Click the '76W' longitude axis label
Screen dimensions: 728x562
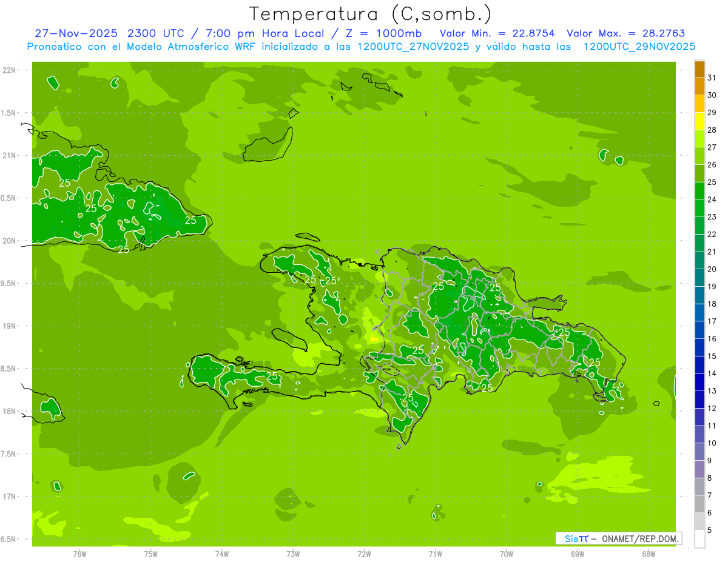(x=79, y=554)
